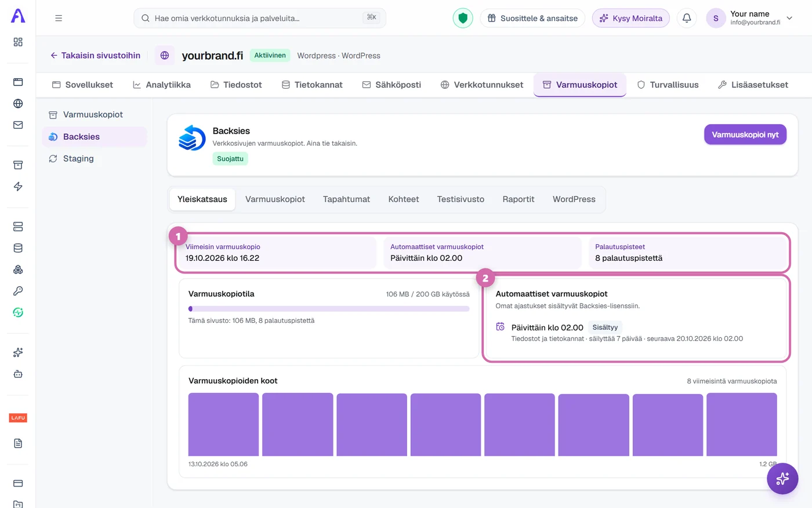This screenshot has width=812, height=508.
Task: Click the green backup restore icon in the left rail
Action: click(18, 312)
